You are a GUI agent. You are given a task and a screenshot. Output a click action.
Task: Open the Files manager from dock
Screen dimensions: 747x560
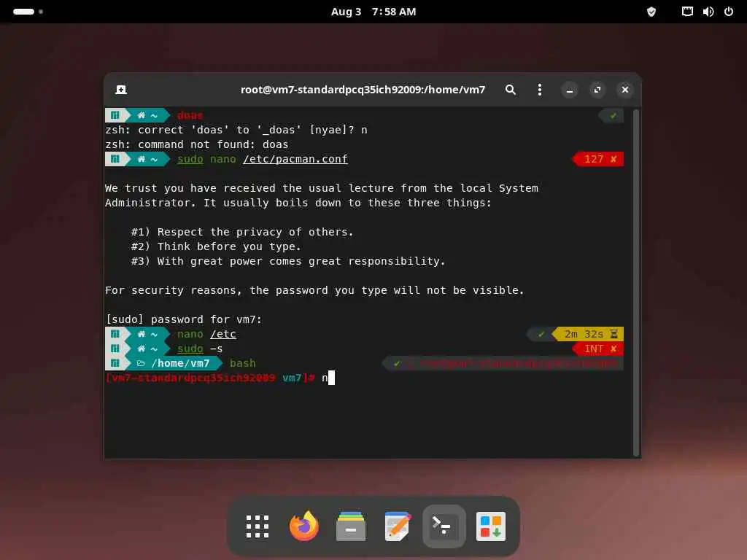click(351, 526)
